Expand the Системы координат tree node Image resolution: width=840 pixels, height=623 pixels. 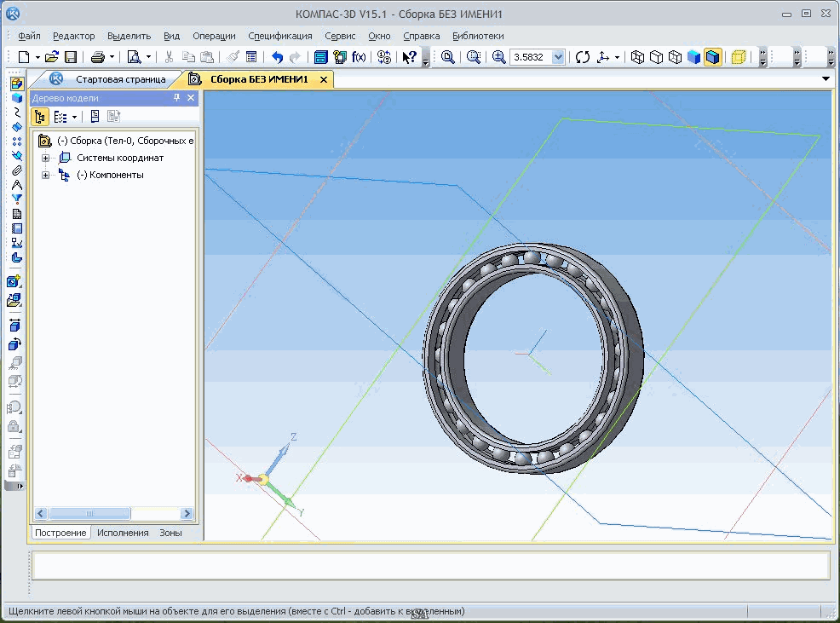(46, 159)
